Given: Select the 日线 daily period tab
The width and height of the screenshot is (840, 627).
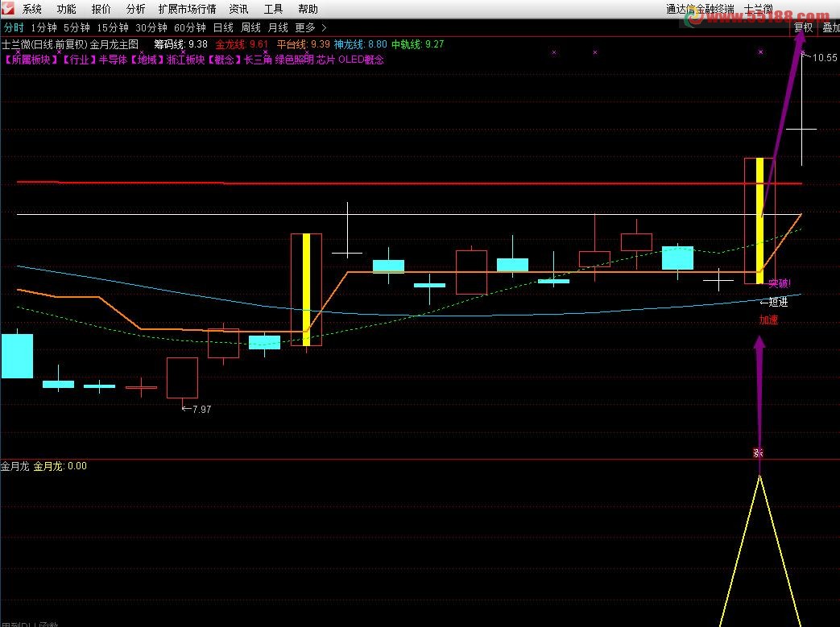Looking at the screenshot, I should (222, 27).
